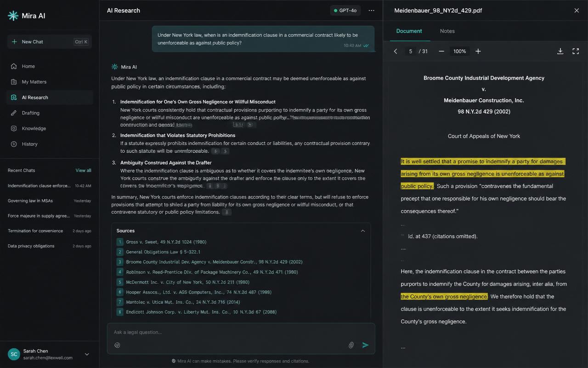588x368 pixels.
Task: Click the citation chip after the summary paragraph
Action: (226, 213)
